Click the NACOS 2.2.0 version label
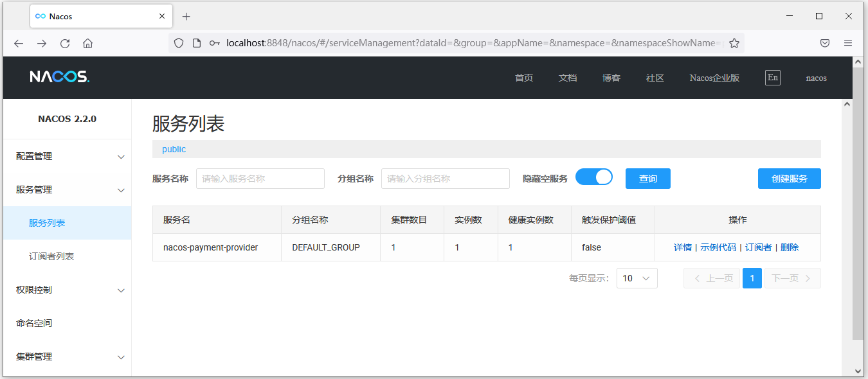 click(68, 119)
